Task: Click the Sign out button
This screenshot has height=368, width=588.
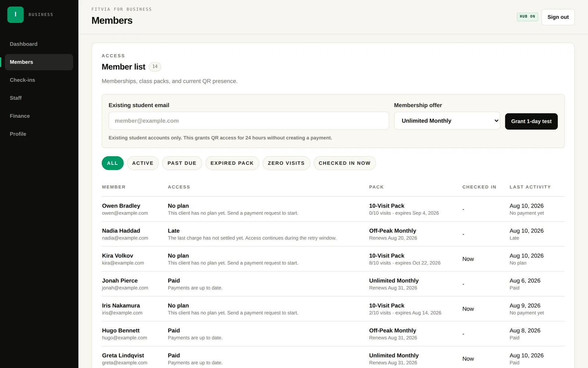Action: point(558,17)
